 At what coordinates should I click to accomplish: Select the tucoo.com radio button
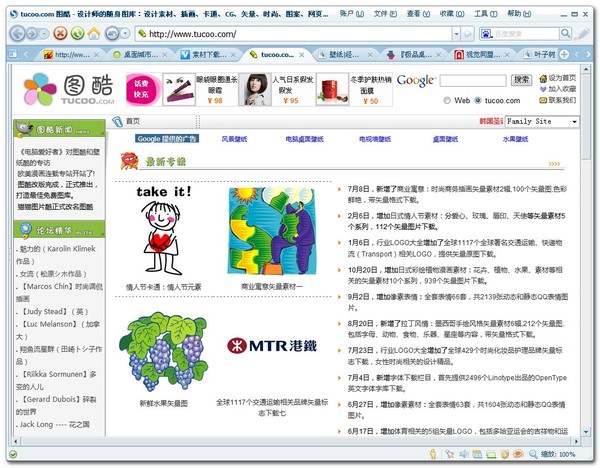[478, 100]
